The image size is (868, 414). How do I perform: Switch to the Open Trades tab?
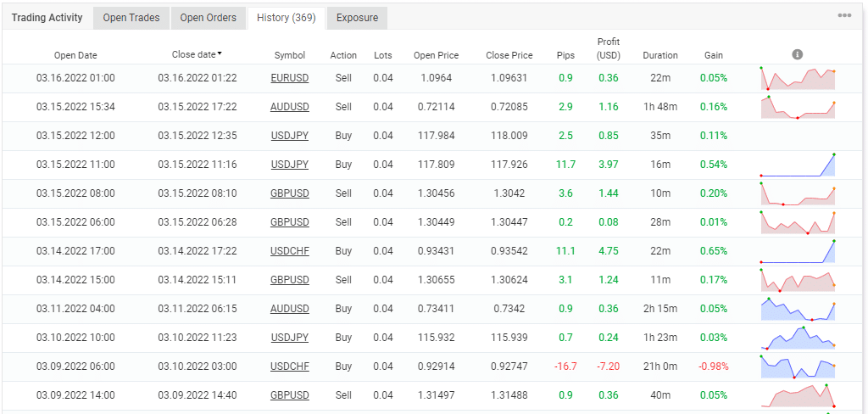coord(131,18)
